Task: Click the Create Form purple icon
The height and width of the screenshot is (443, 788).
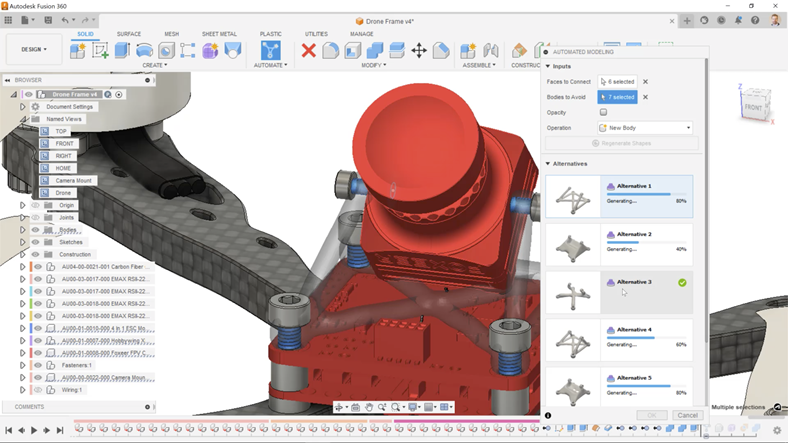Action: click(x=210, y=50)
